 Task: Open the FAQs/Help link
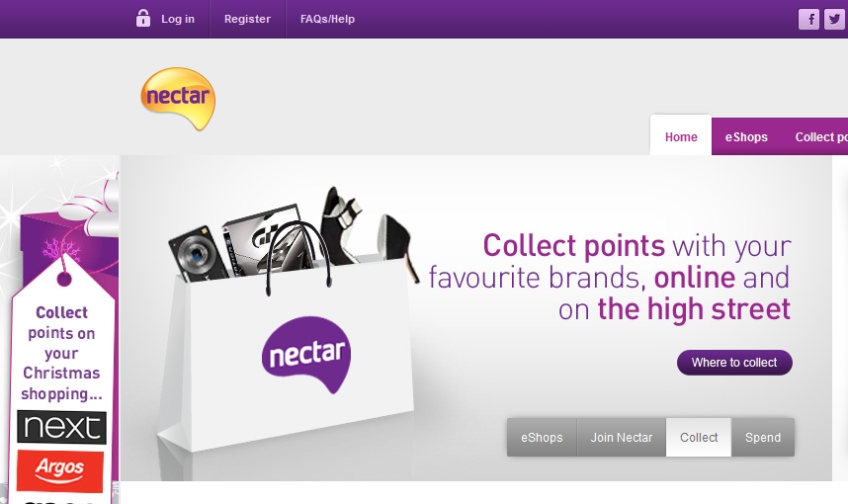coord(328,19)
